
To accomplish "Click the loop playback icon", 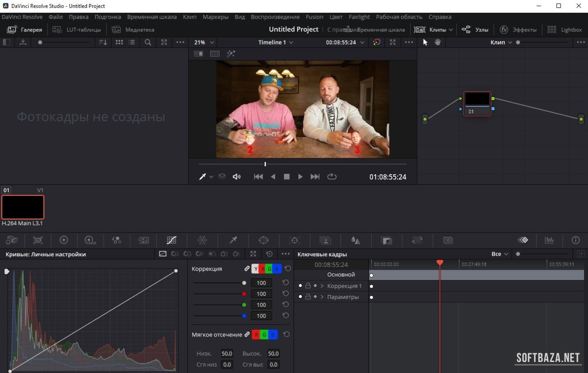I will [332, 177].
